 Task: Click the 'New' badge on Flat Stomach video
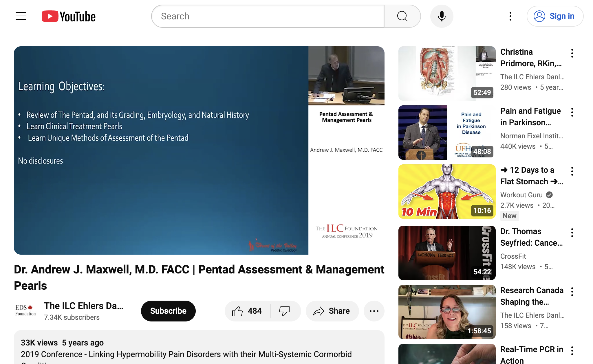click(x=509, y=216)
